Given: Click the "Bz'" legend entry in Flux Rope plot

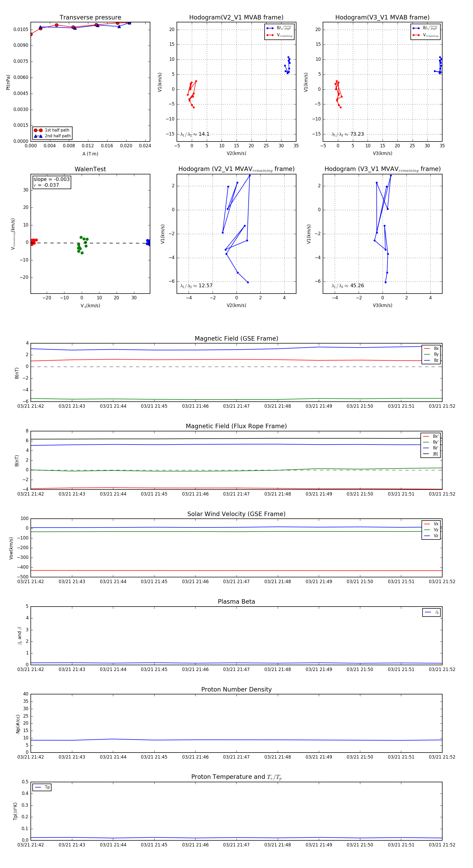Looking at the screenshot, I should [x=431, y=448].
